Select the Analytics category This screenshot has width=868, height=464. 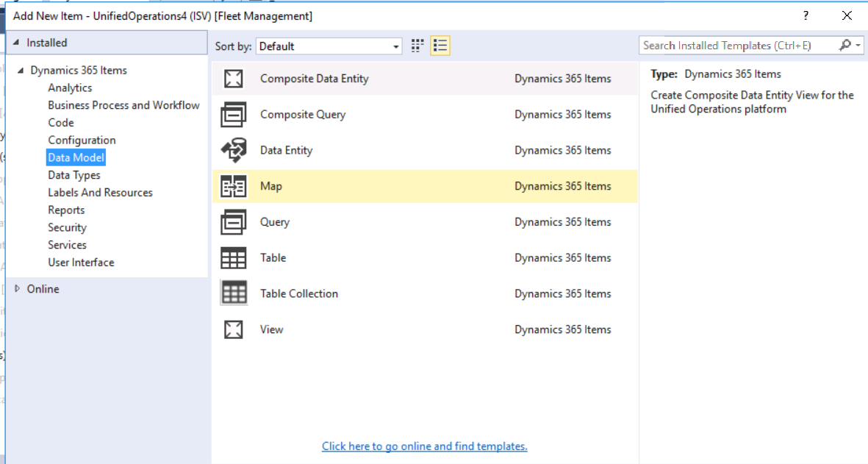(x=70, y=88)
